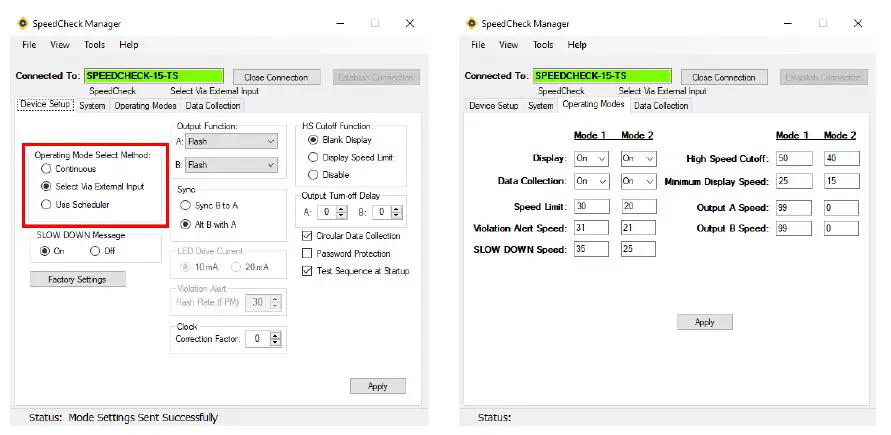
Task: Click Mode 2 Output B Speed field
Action: click(x=842, y=228)
